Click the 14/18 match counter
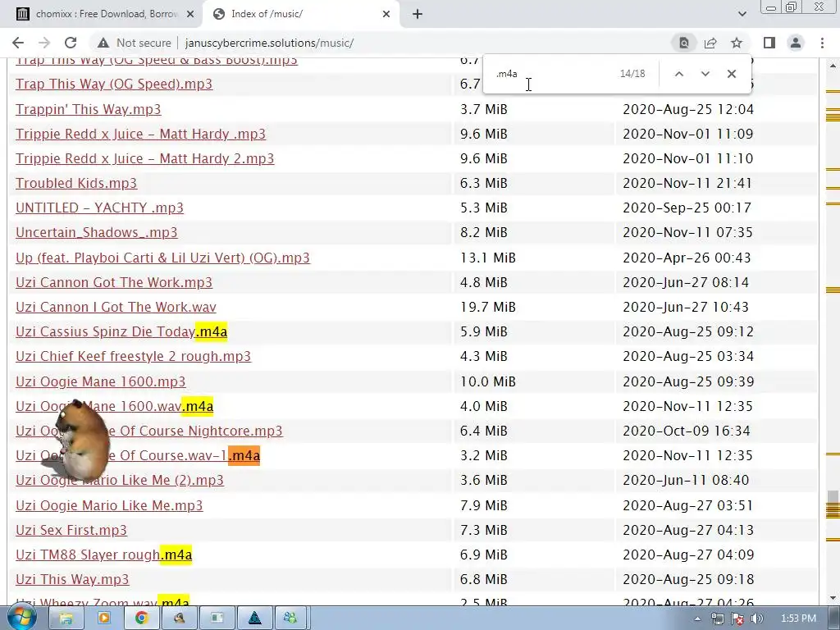The height and width of the screenshot is (630, 840). point(632,74)
